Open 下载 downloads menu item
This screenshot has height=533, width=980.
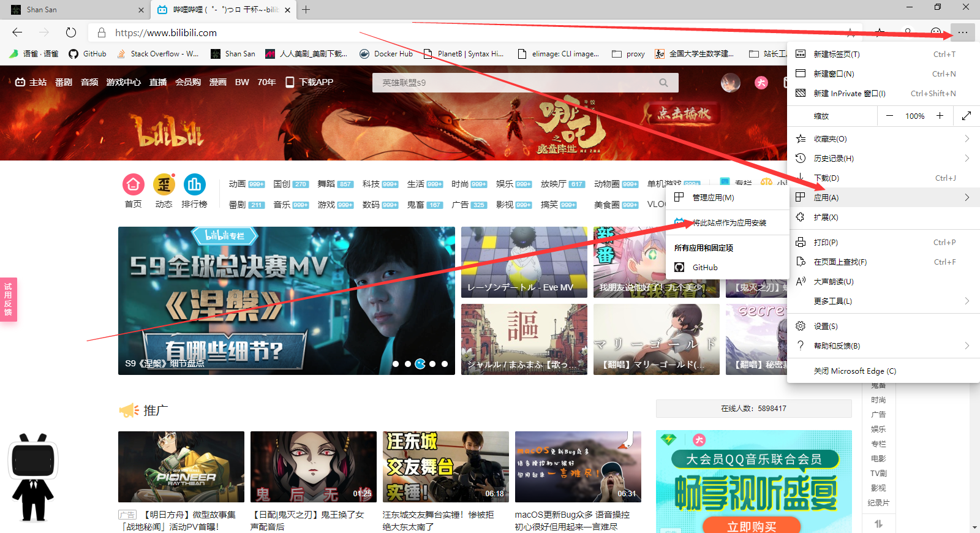point(883,178)
